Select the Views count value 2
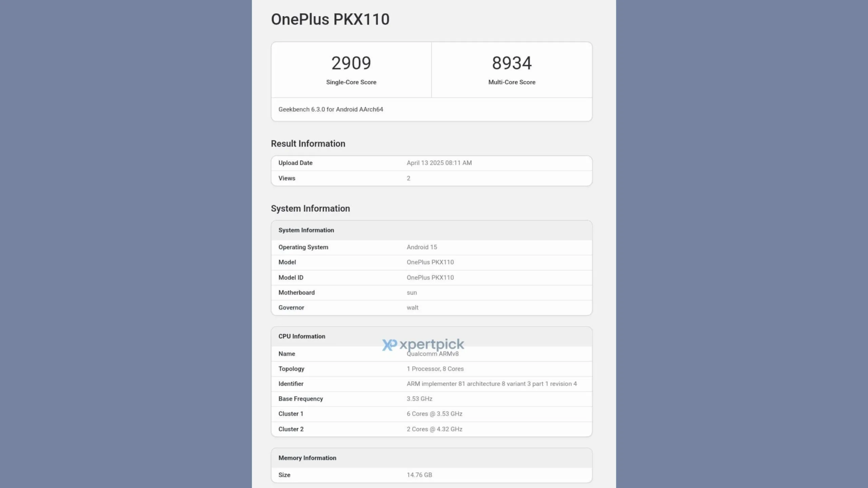This screenshot has width=868, height=488. 409,178
